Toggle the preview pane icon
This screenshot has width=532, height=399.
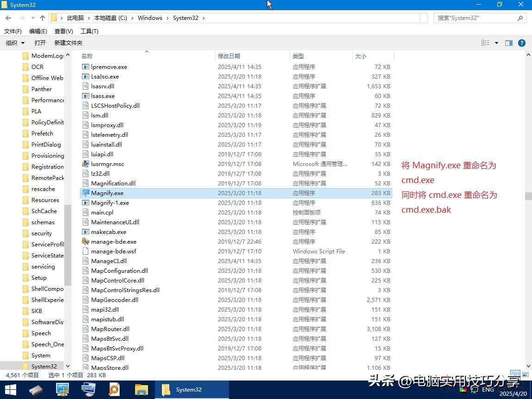click(508, 43)
